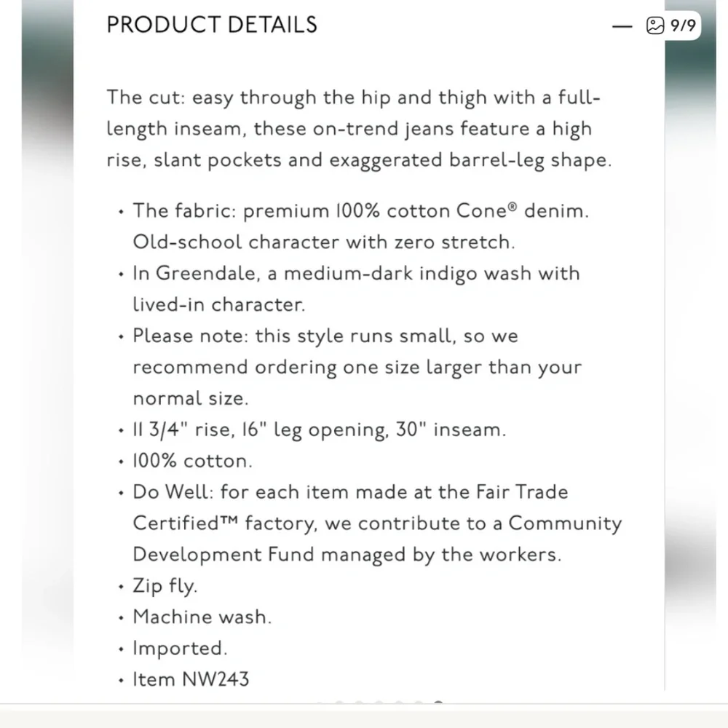Click the pagination dot just before the active one
This screenshot has height=728, width=728.
click(x=419, y=703)
